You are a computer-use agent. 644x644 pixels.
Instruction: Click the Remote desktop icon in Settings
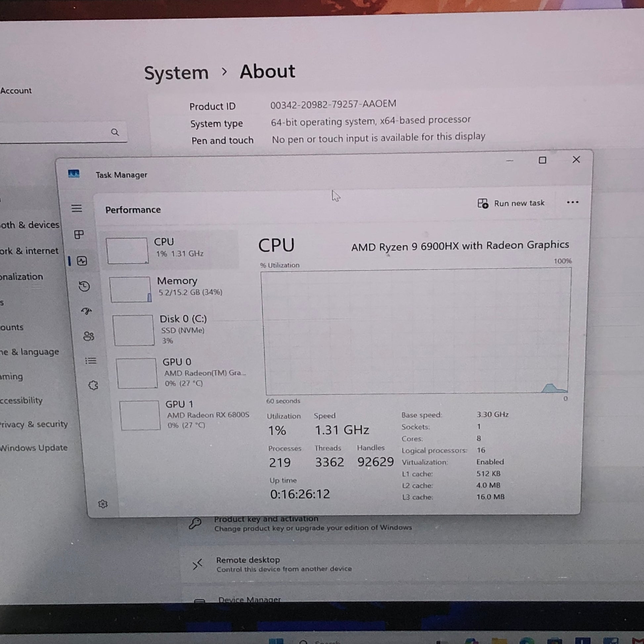click(x=197, y=564)
